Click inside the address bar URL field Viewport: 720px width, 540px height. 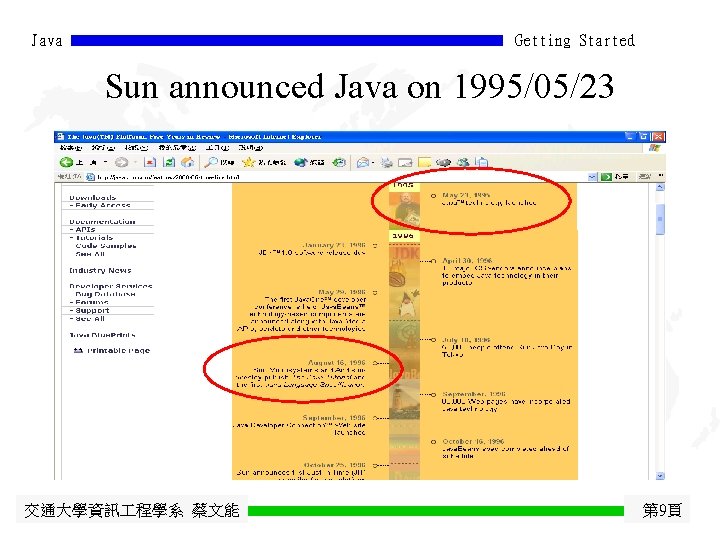coord(340,177)
